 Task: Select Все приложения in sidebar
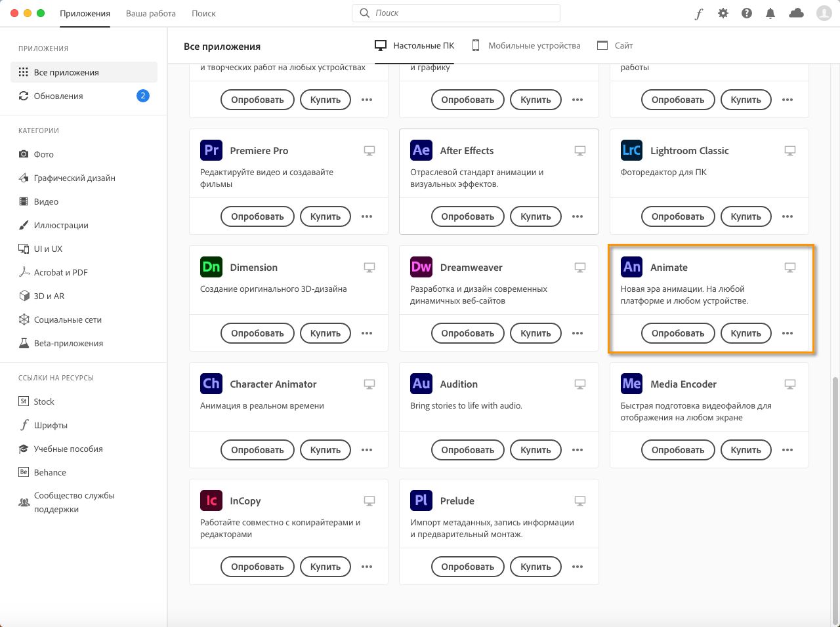(x=84, y=72)
